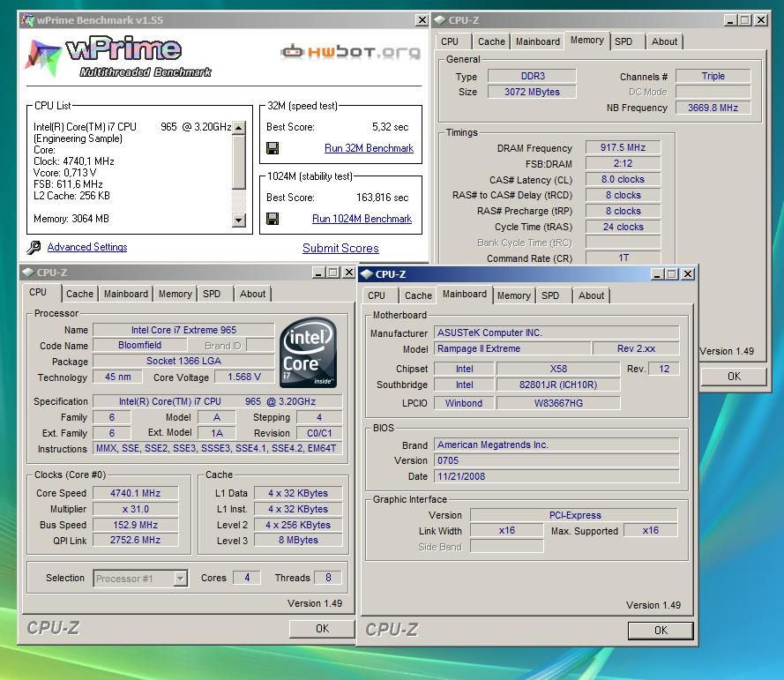Click OK in the CPU-Z CPU window

(x=322, y=629)
